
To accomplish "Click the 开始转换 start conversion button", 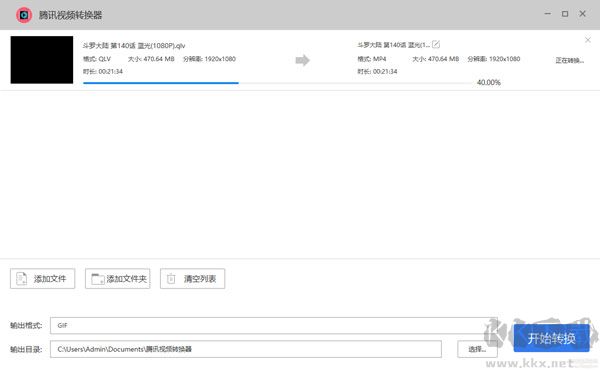I will [551, 338].
